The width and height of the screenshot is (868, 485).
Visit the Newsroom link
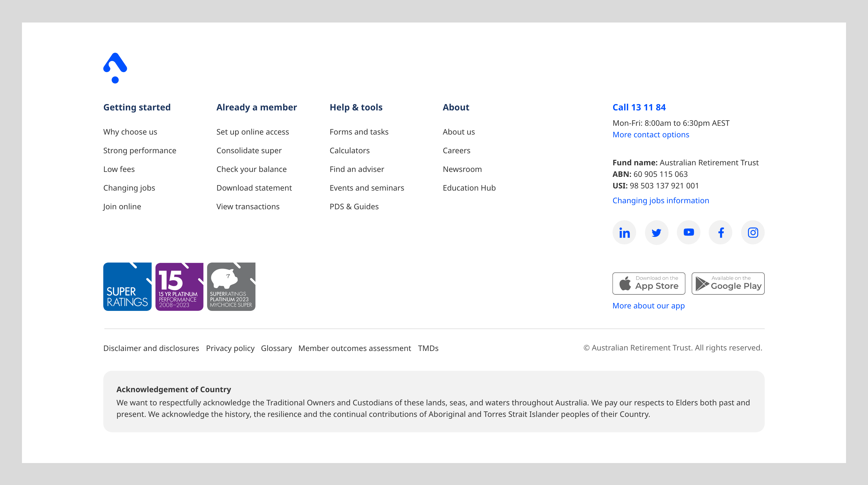(462, 169)
